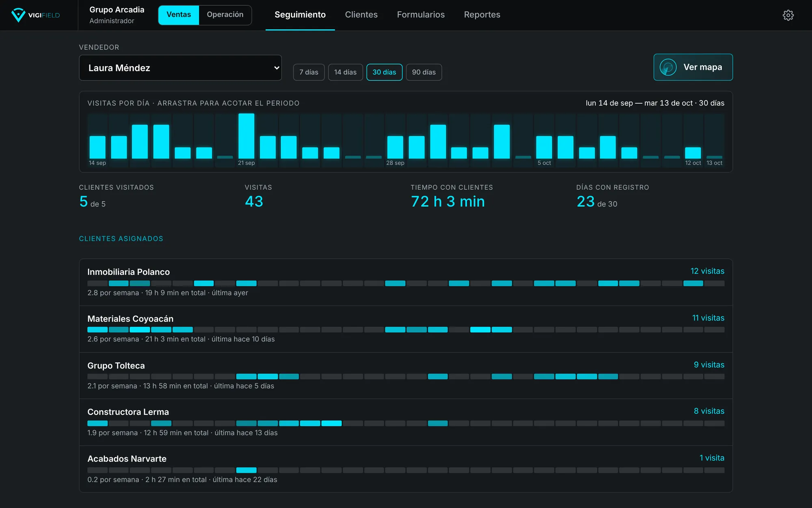Click the '11 visitas' count
Viewport: 812px width, 508px height.
coord(708,318)
